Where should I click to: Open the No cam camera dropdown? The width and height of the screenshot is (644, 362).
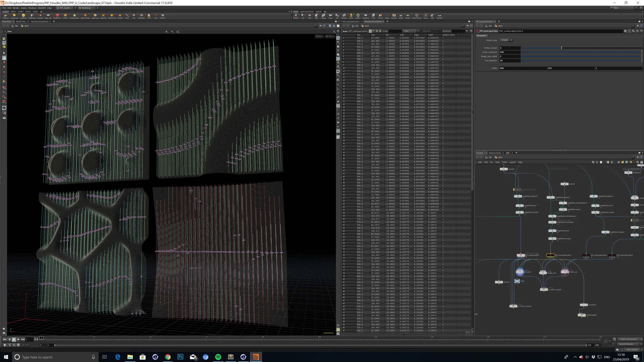[330, 36]
